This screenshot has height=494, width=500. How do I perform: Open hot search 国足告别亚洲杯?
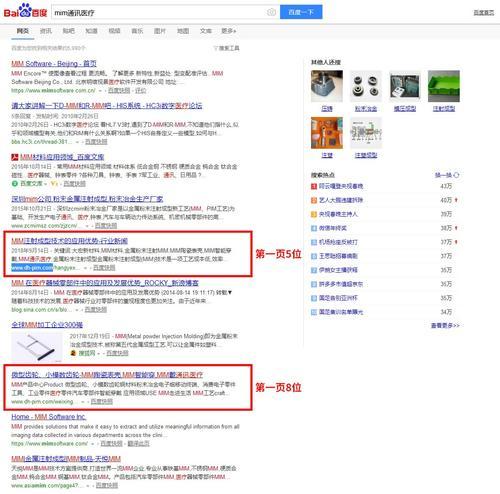click(338, 298)
